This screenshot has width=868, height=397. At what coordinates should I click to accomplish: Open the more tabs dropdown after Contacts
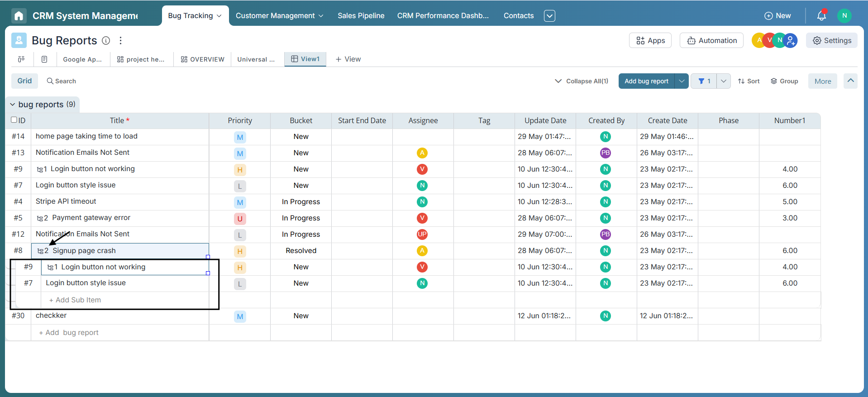(x=549, y=16)
